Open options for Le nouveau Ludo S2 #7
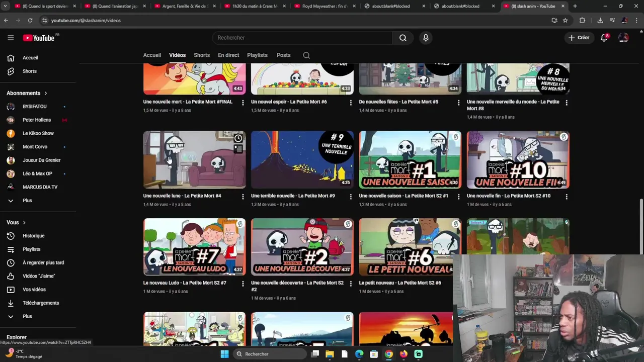 click(243, 284)
